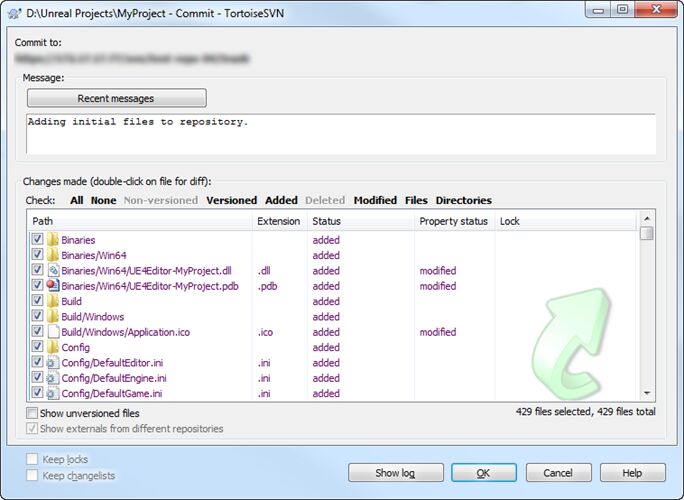Image resolution: width=684 pixels, height=500 pixels.
Task: Uncheck the Binaries/Win64 folder checkbox
Action: [37, 254]
